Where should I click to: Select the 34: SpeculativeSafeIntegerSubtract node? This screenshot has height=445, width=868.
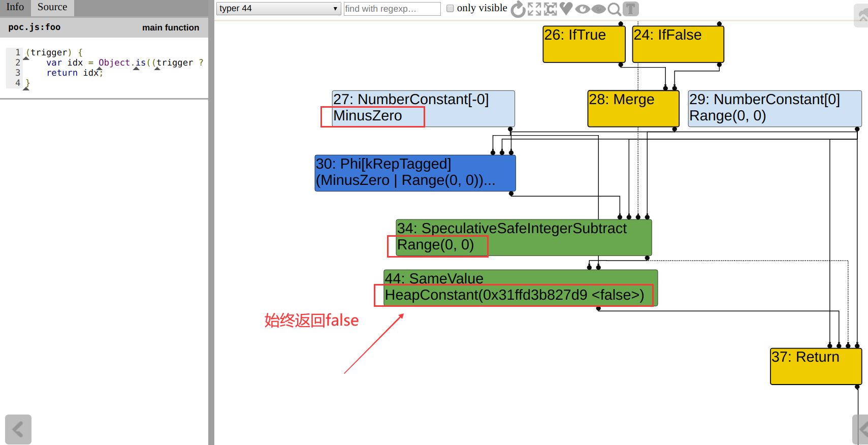523,237
